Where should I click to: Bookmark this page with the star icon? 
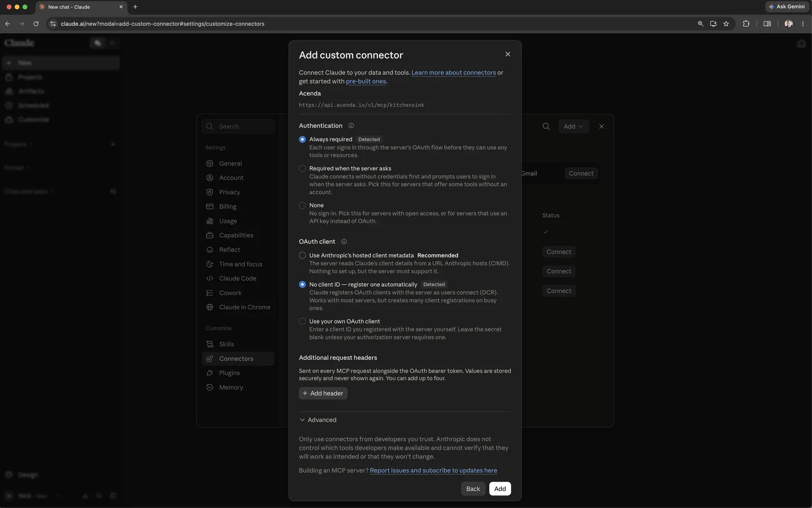click(726, 24)
